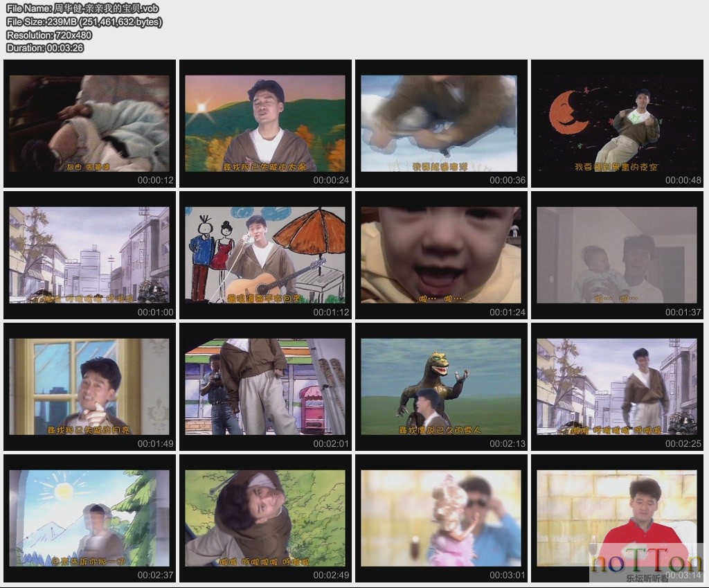Screen dimensions: 709x588
Task: Open the sun and mountain thumbnail 00:02:37
Action: point(89,519)
